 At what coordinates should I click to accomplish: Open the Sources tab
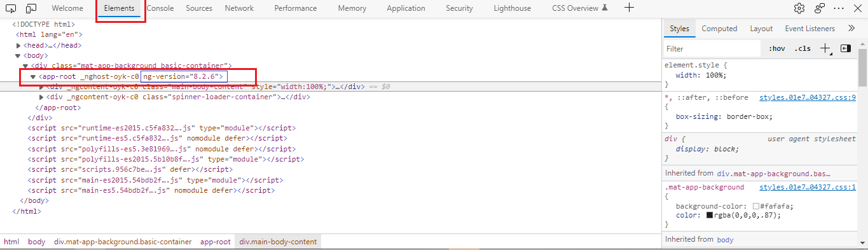(199, 8)
